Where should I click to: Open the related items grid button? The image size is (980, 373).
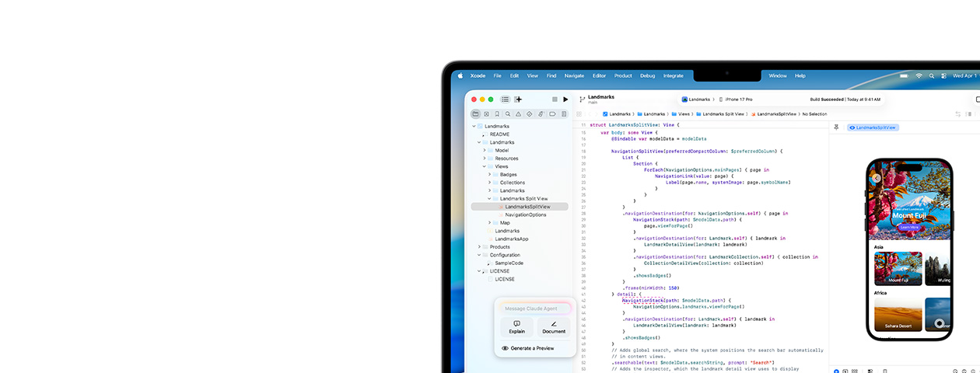pos(579,113)
